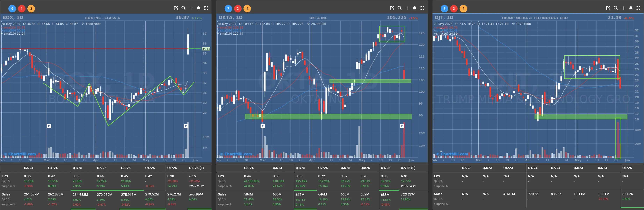This screenshot has height=210, width=644.
Task: Click BOX last price 36.87
Action: (x=182, y=17)
